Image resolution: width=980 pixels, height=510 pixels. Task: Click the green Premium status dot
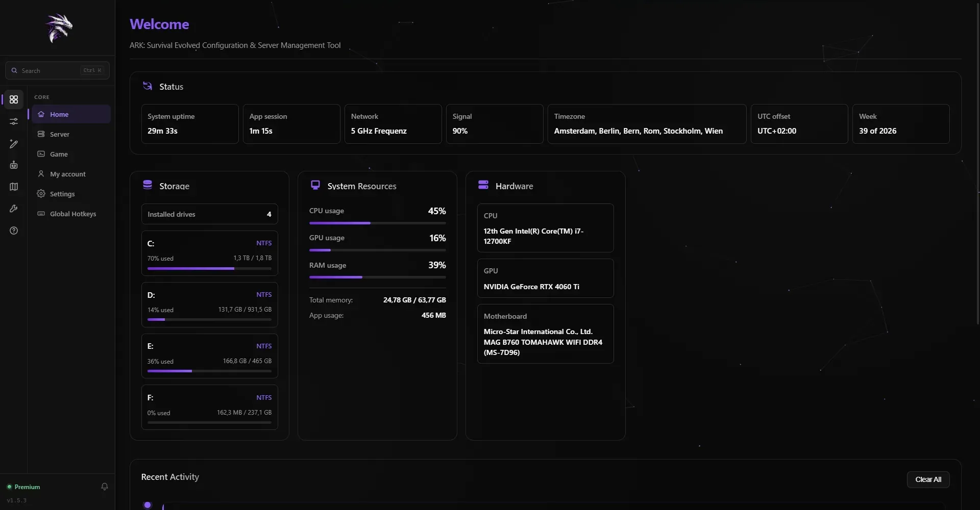9,487
